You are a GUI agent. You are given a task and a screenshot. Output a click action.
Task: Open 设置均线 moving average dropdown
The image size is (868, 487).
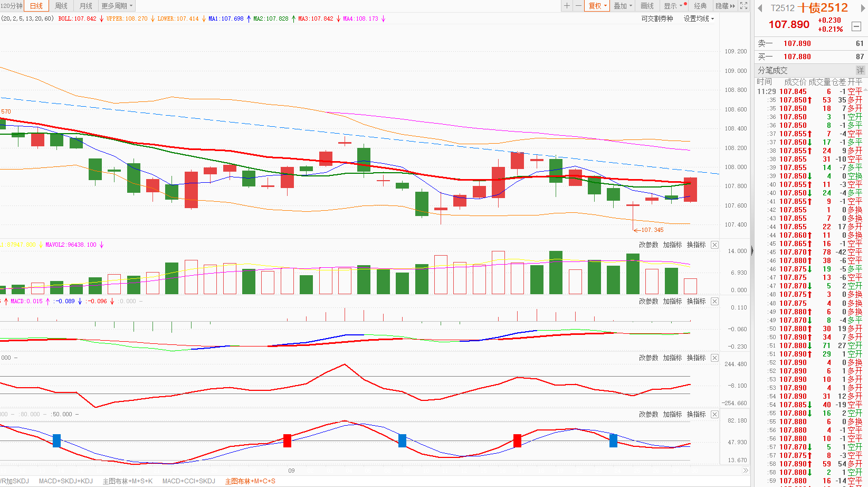point(699,18)
